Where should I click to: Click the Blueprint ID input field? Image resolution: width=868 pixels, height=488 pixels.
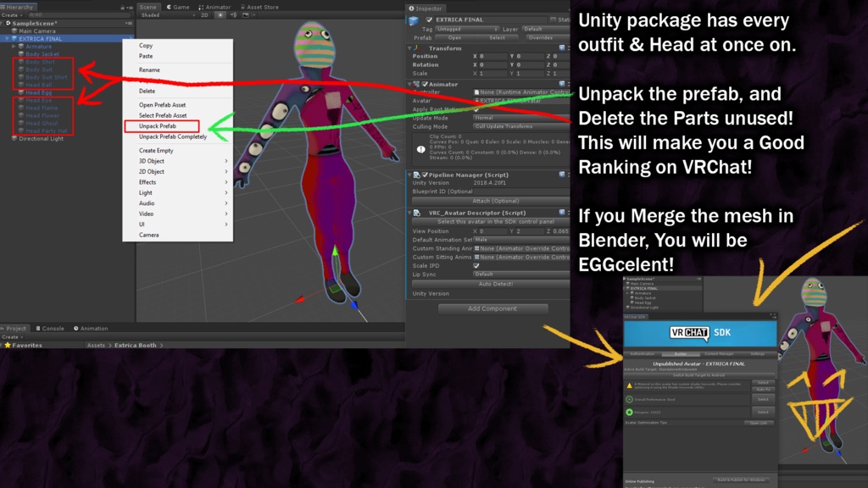(x=521, y=191)
